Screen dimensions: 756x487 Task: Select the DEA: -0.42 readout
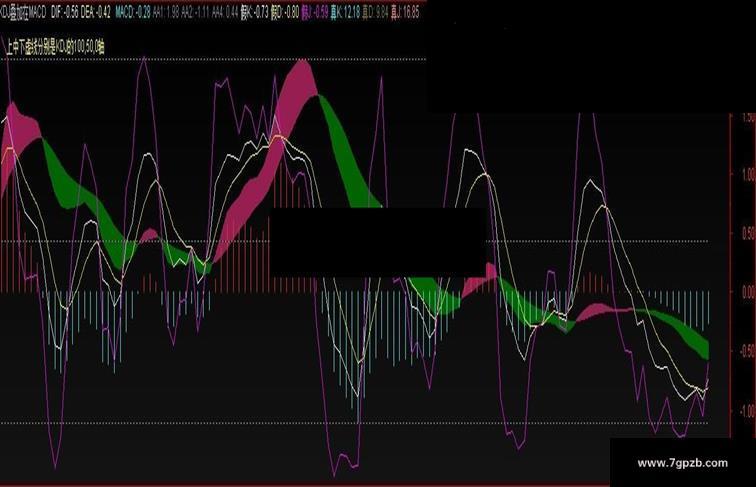click(95, 13)
